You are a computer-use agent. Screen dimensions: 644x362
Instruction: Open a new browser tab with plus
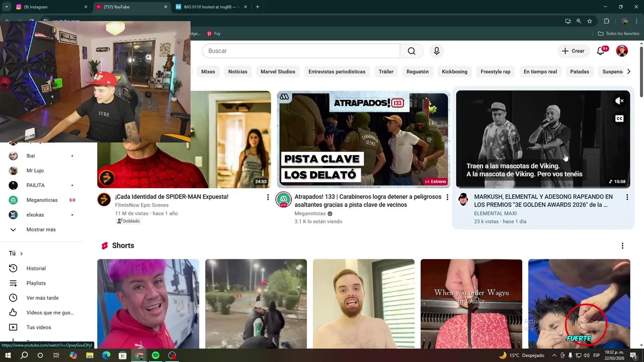[257, 7]
